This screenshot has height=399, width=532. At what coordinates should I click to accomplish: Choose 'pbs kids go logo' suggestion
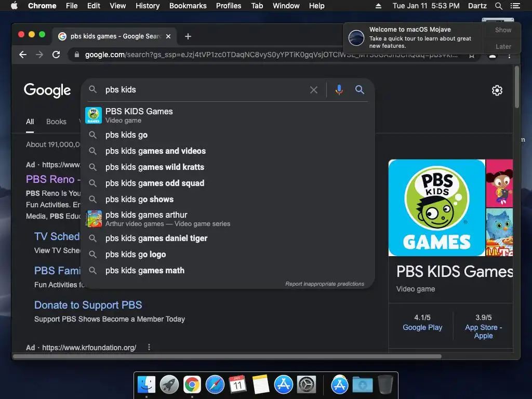coord(228,255)
